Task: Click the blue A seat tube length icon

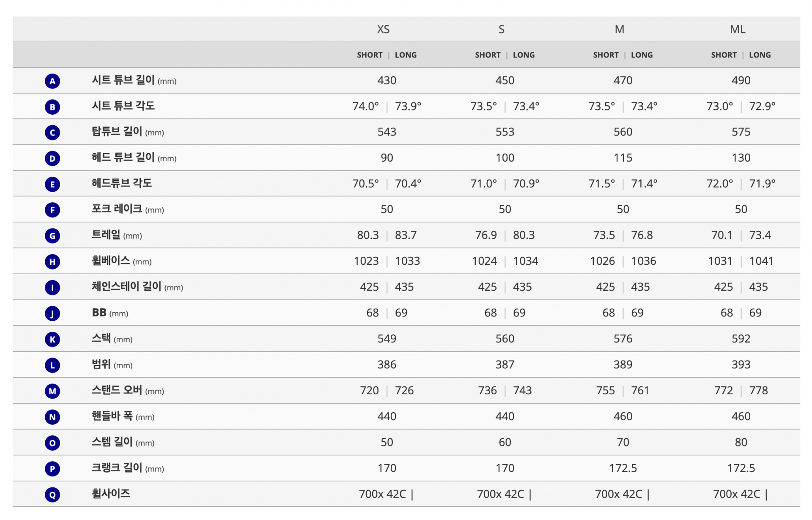Action: tap(52, 81)
